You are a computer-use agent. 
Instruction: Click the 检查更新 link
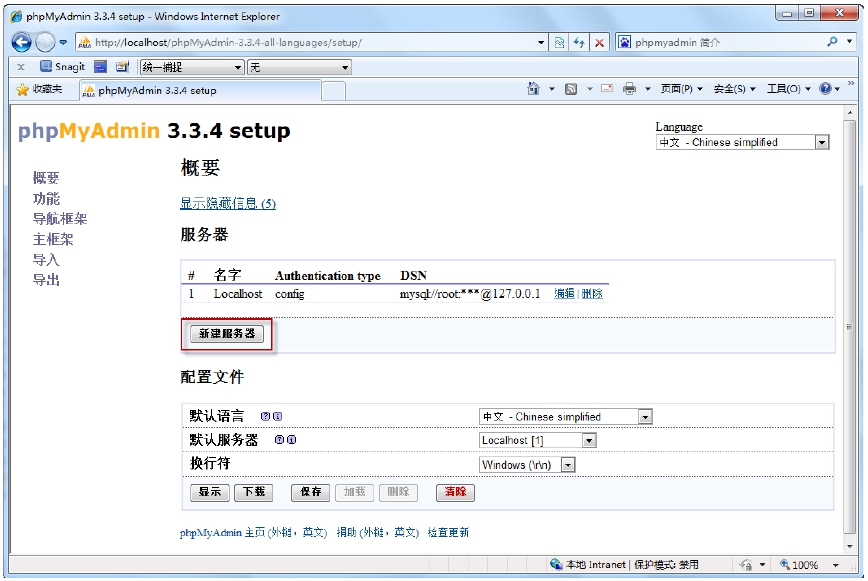click(448, 532)
